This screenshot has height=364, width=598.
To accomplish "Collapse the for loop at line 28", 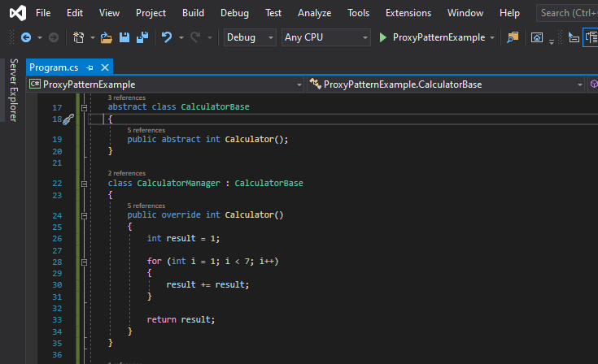I will 85,262.
